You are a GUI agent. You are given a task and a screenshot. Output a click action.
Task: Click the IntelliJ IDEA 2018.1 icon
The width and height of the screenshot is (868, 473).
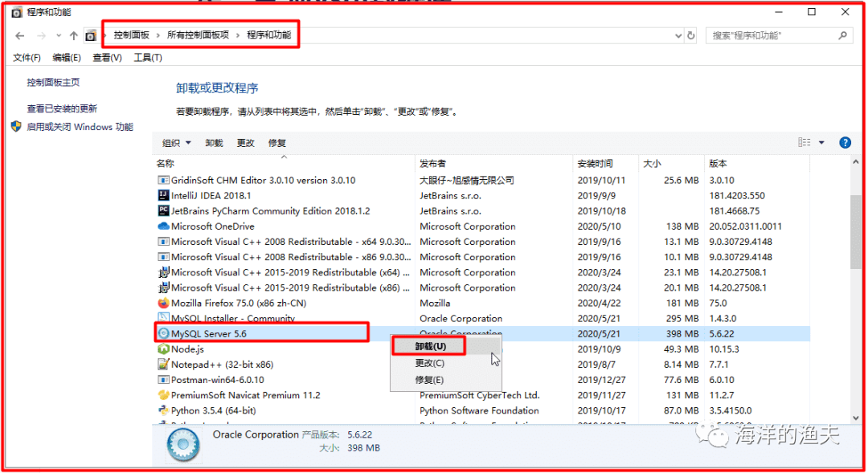(x=163, y=195)
